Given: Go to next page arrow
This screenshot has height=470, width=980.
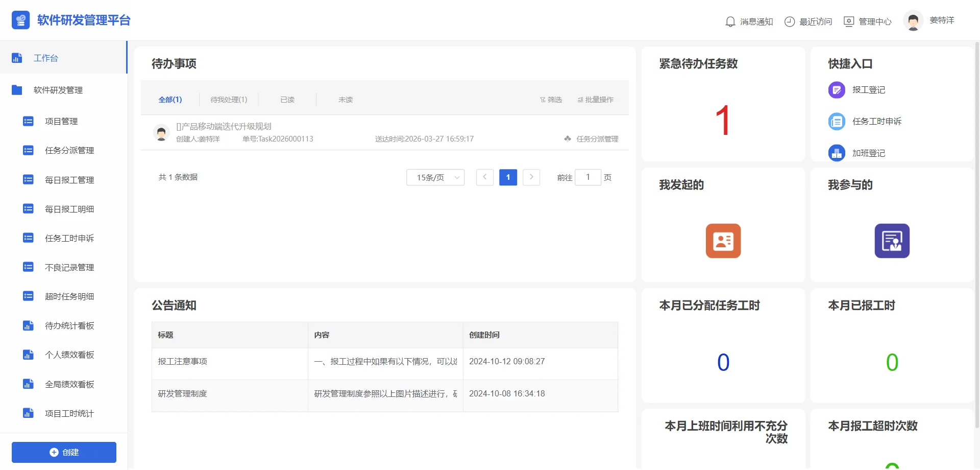Looking at the screenshot, I should coord(531,177).
